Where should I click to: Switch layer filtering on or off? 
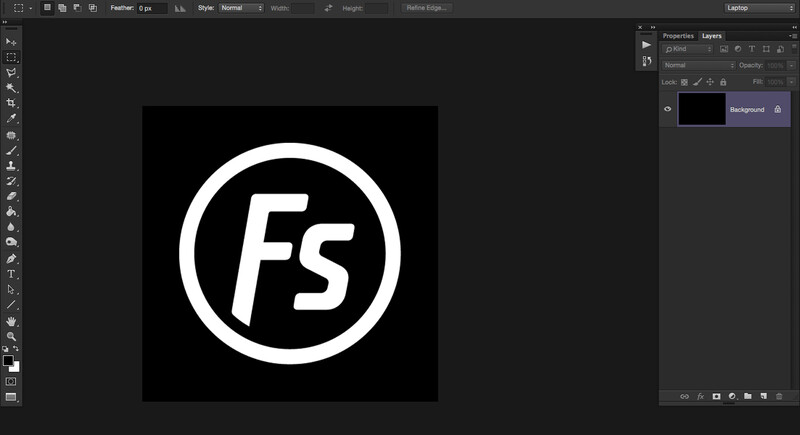click(794, 47)
